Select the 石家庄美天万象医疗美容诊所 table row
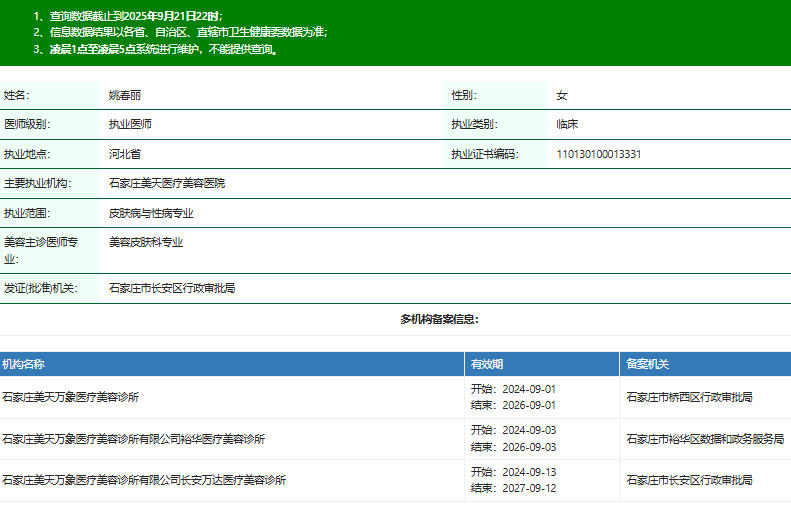 pyautogui.click(x=71, y=397)
